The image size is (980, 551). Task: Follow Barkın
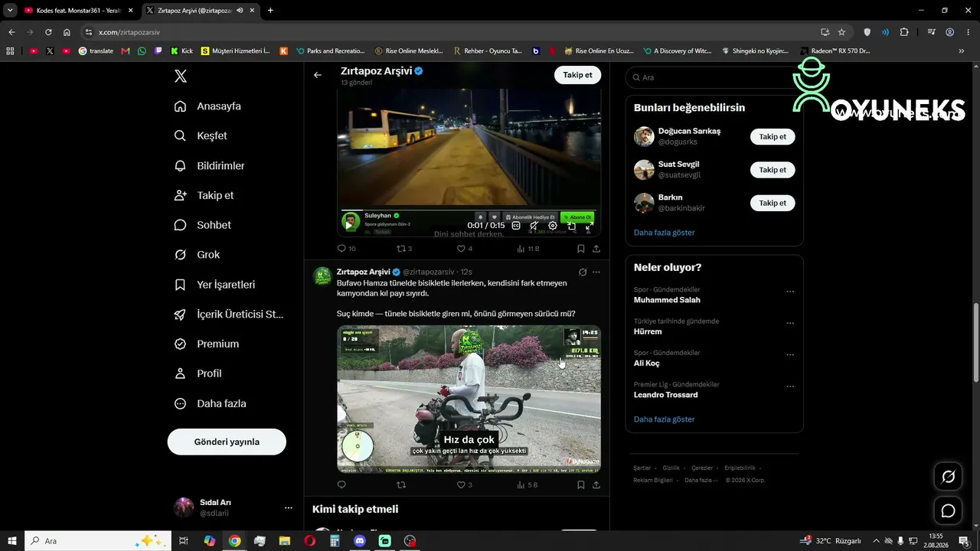pos(773,203)
